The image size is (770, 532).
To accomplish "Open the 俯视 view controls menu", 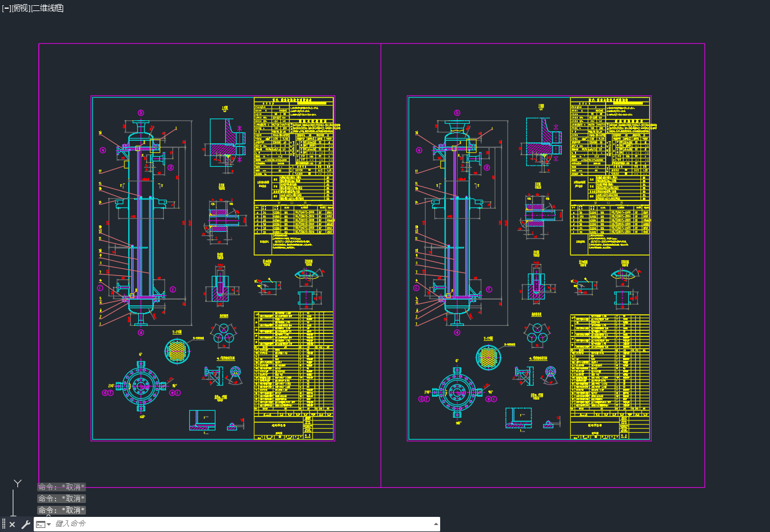I will pos(20,8).
